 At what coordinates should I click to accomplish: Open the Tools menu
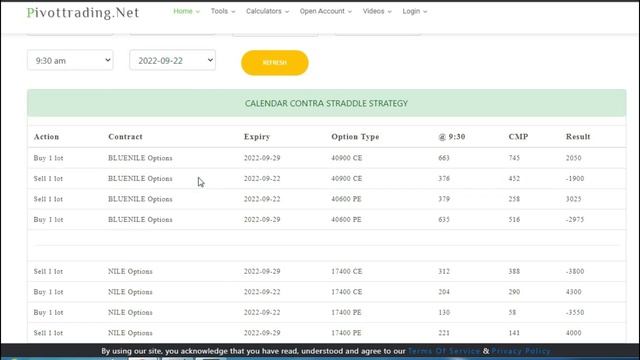click(x=223, y=11)
